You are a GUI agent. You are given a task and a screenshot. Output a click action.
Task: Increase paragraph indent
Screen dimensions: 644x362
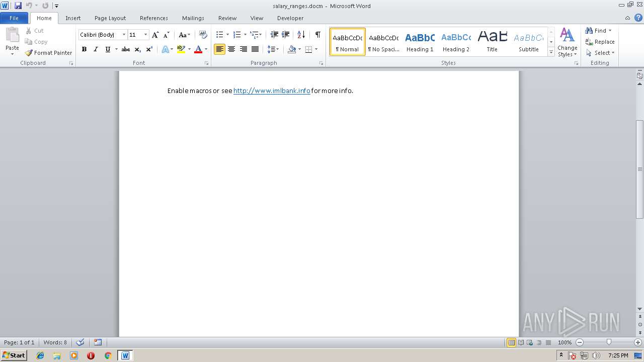286,35
